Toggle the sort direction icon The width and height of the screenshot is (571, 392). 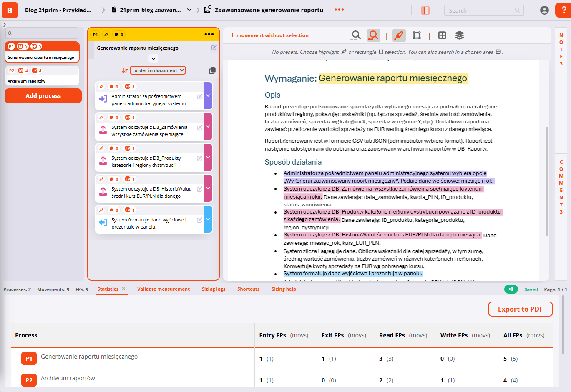[125, 70]
